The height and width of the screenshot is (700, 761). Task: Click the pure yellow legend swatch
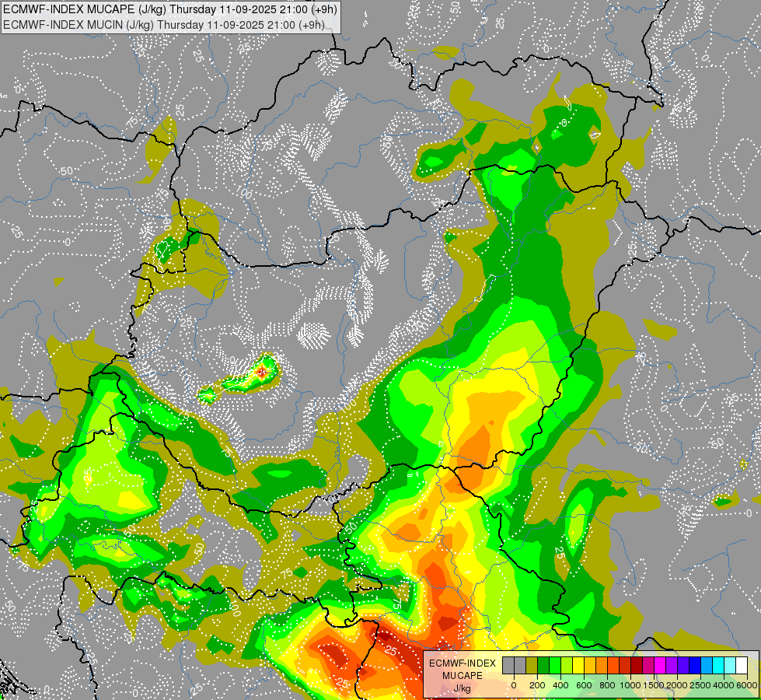click(578, 666)
